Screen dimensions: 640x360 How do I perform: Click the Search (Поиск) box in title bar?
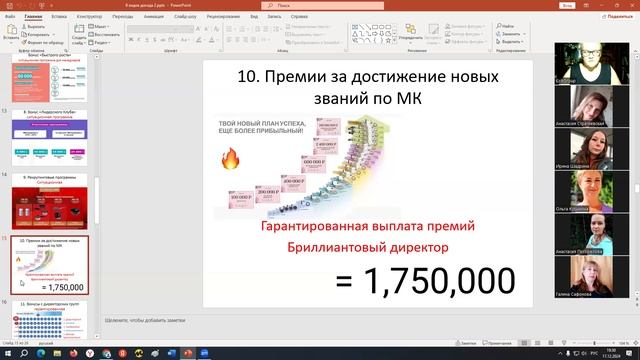point(322,6)
